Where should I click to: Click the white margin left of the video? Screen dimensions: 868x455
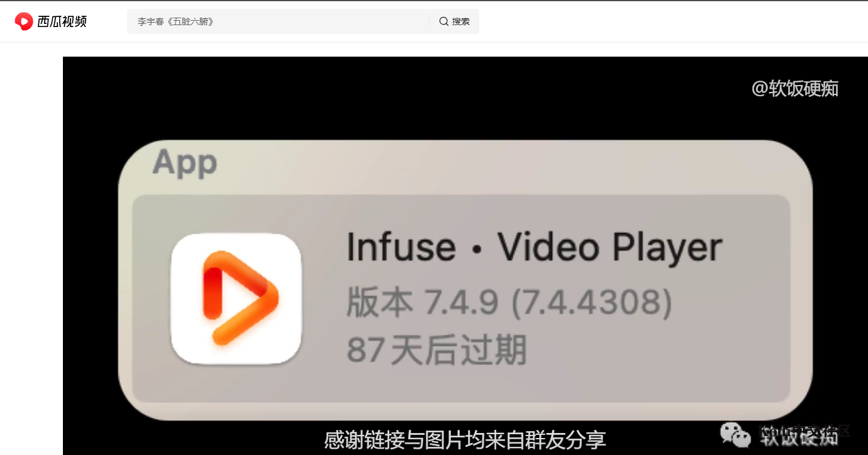pyautogui.click(x=31, y=252)
